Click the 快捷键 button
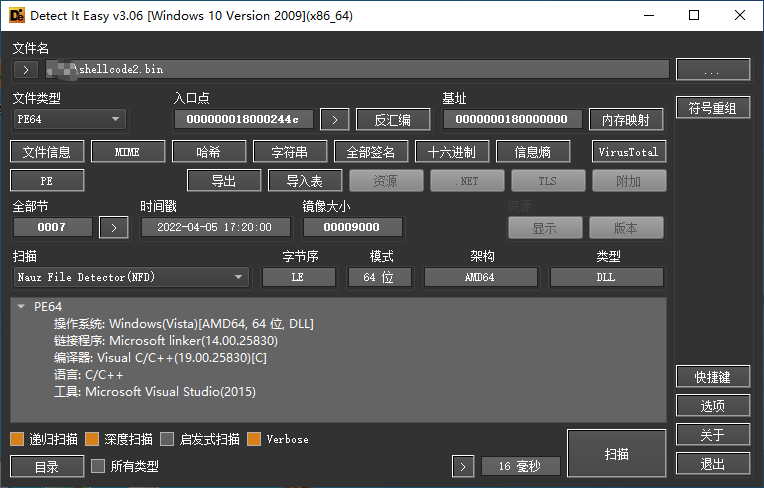 coord(712,376)
